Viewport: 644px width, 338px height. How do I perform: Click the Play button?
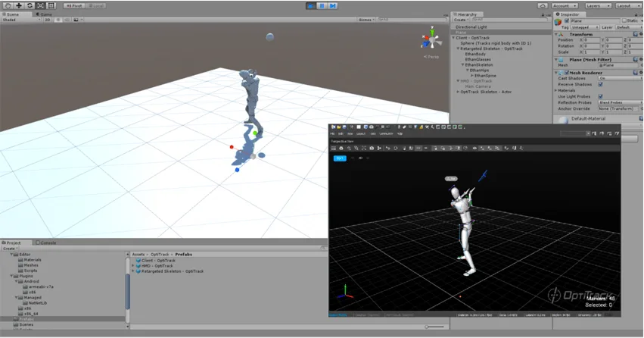pos(311,6)
